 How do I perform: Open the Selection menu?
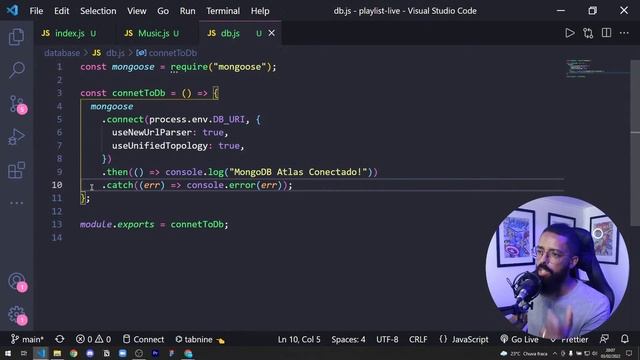(98, 11)
